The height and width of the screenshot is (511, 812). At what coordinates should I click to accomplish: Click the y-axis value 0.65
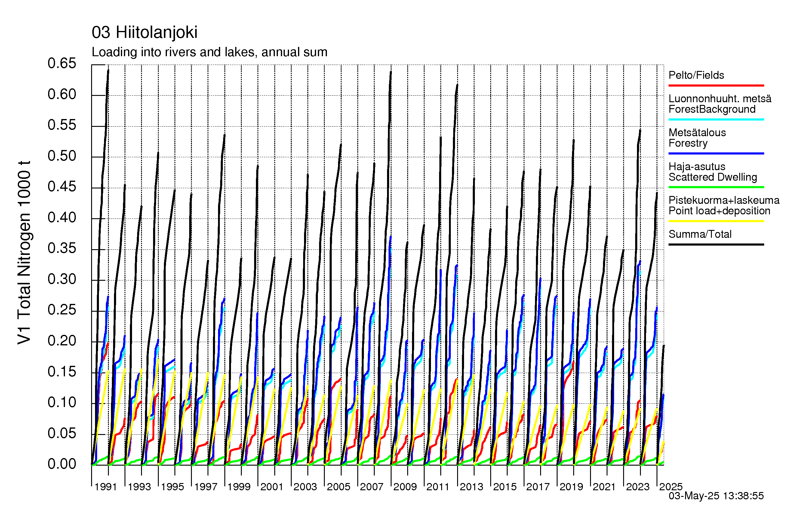(x=62, y=63)
